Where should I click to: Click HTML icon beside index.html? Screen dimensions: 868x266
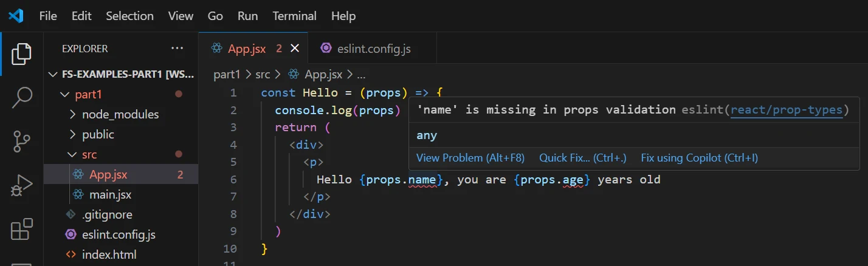[x=71, y=254]
